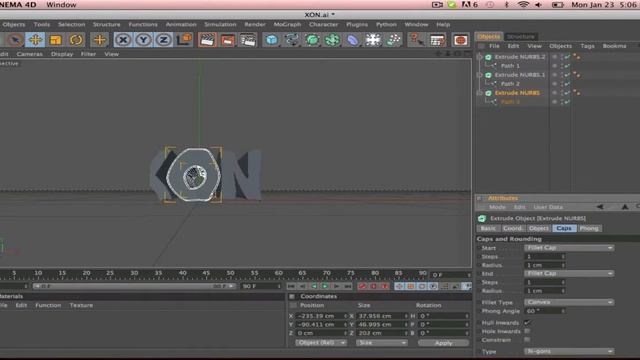
Task: Open the MoGraph menu
Action: (x=287, y=24)
